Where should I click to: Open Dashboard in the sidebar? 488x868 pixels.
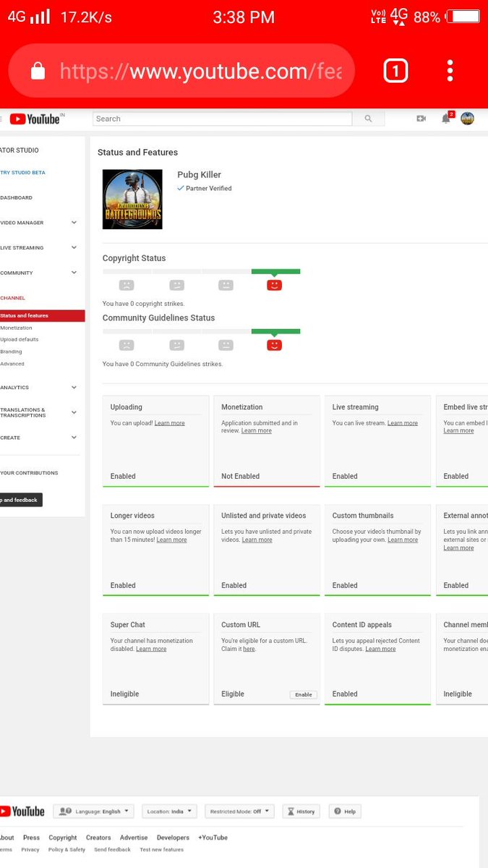click(16, 197)
